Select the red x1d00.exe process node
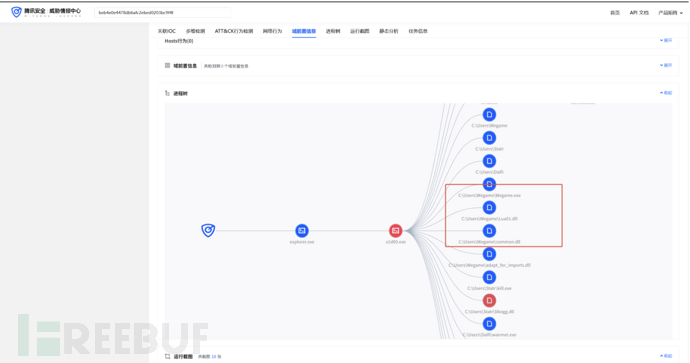Screen dimensions: 690x363 click(396, 231)
